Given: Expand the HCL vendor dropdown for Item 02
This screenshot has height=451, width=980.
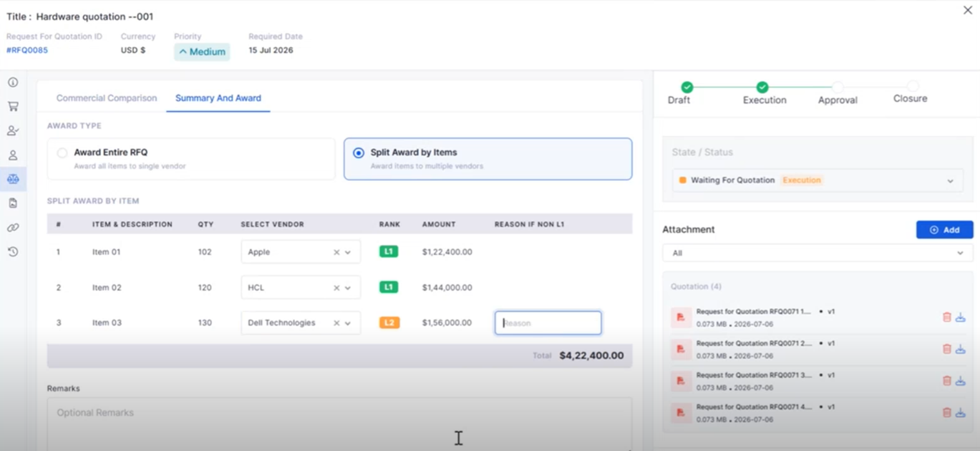Looking at the screenshot, I should tap(348, 288).
